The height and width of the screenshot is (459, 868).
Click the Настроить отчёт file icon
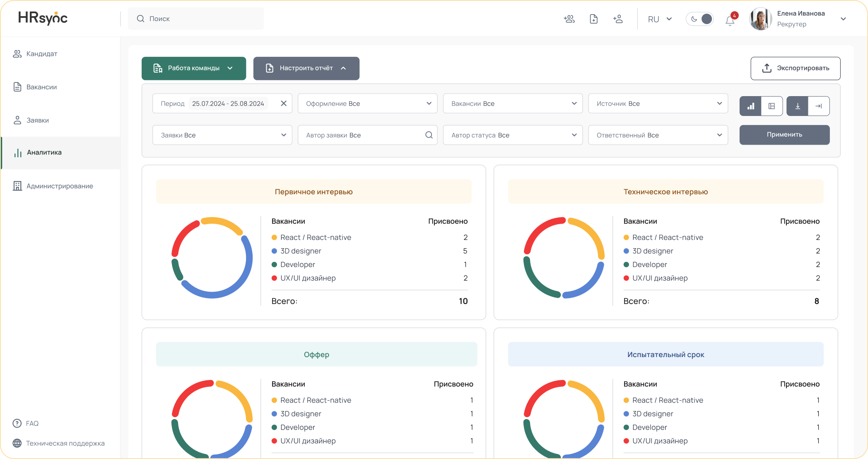(x=270, y=68)
